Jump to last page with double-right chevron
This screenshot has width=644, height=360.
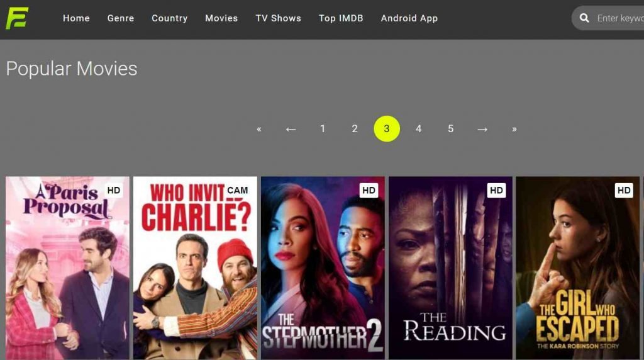tap(514, 129)
